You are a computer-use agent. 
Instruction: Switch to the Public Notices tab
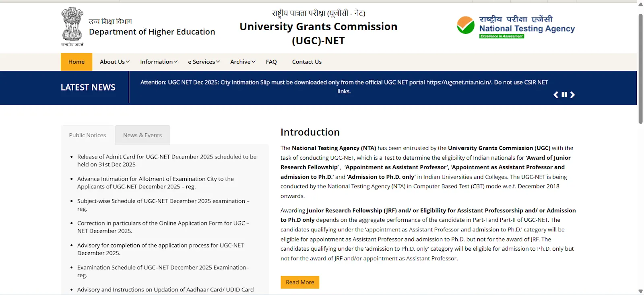87,135
